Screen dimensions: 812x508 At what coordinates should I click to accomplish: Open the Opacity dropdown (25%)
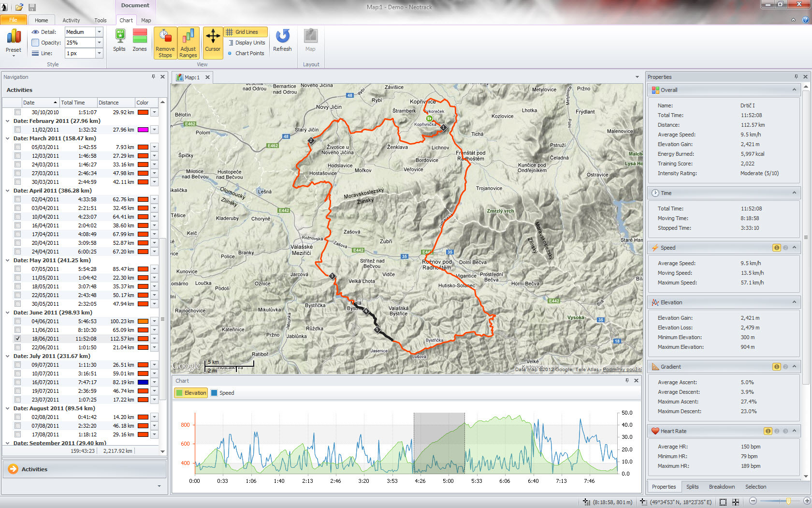pyautogui.click(x=99, y=43)
